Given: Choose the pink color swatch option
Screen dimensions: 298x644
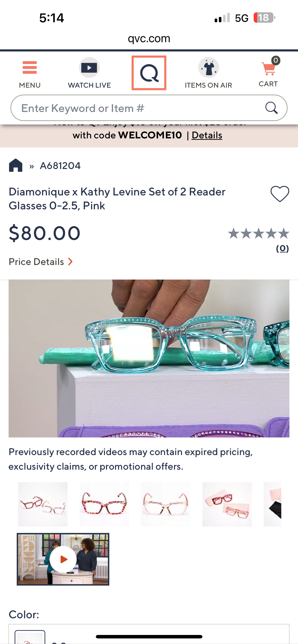Looking at the screenshot, I should pos(30,637).
